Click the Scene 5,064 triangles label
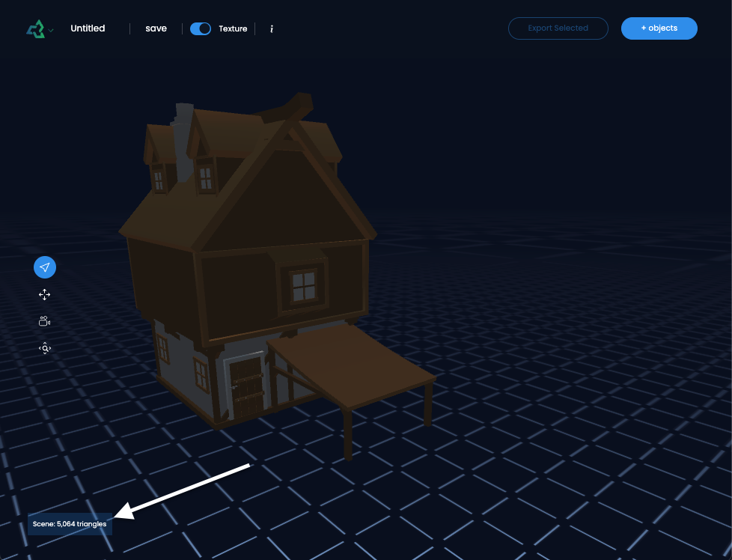 [x=70, y=524]
